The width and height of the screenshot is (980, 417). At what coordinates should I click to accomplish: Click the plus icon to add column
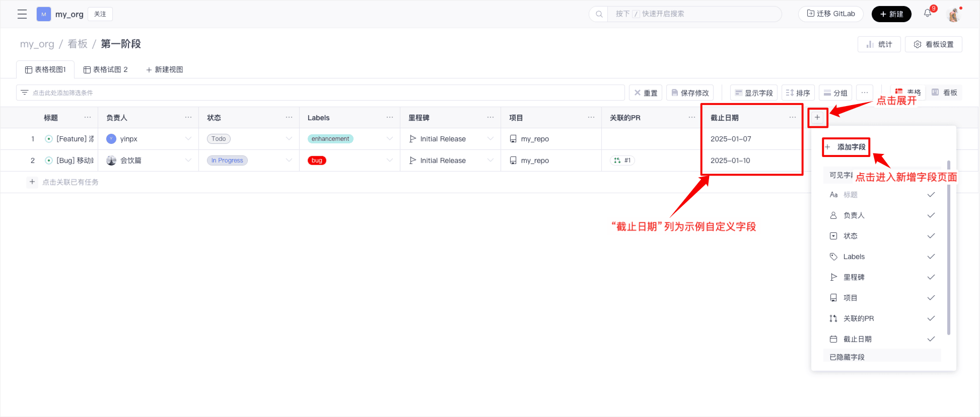pos(817,117)
